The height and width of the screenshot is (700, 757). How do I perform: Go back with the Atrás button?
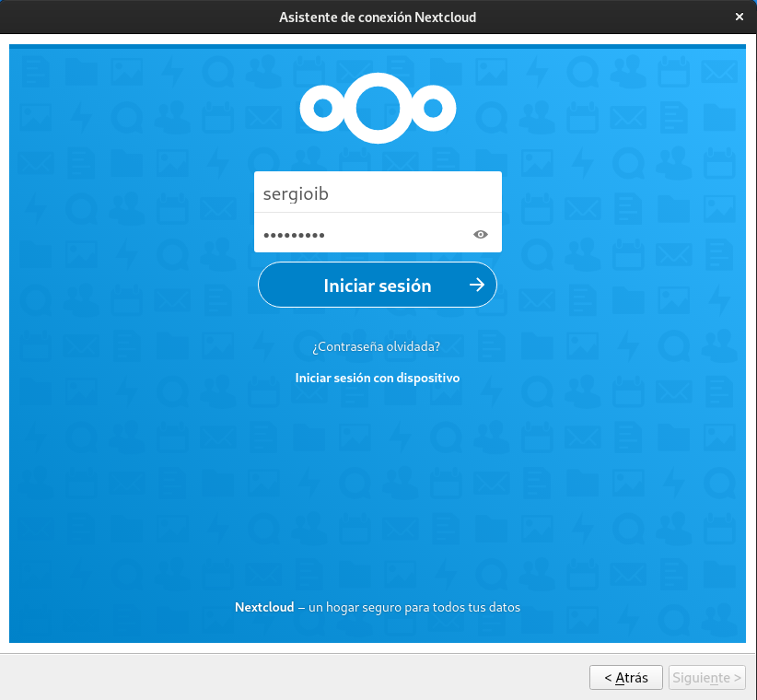[625, 678]
